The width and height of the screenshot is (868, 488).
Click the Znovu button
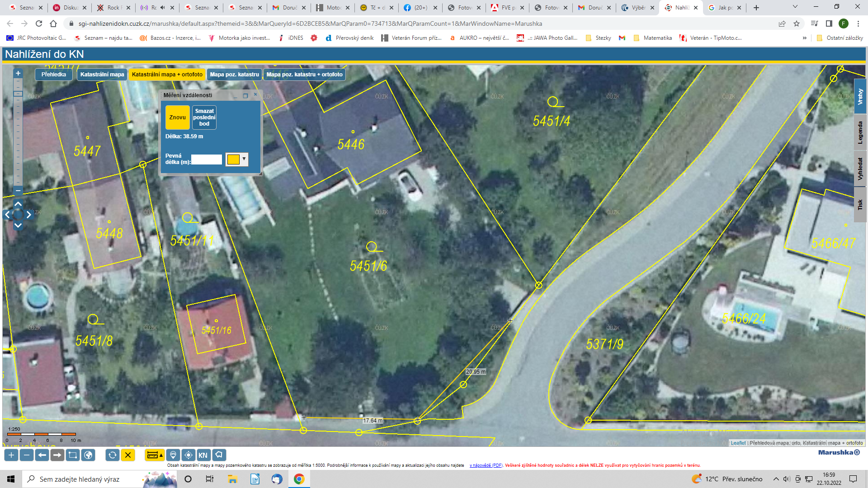pos(177,117)
